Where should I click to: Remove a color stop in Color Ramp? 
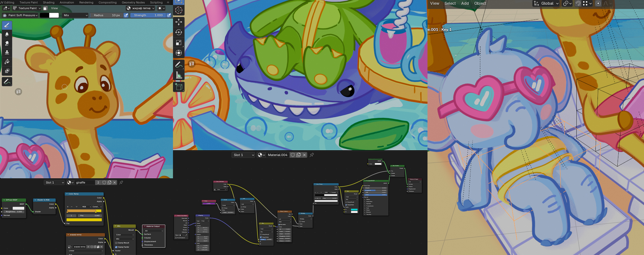tap(72, 207)
